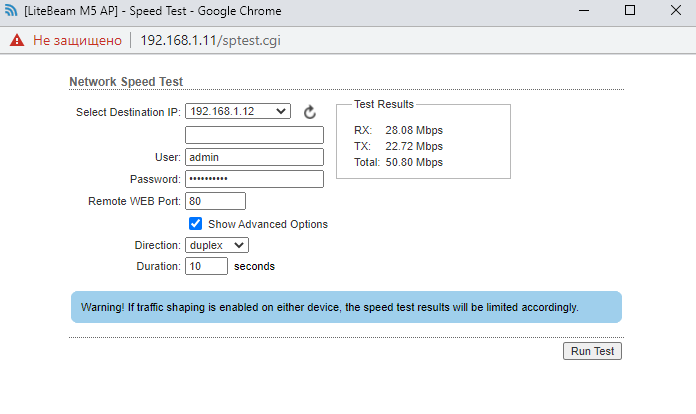Click the Password input field
The image size is (696, 414).
[254, 179]
